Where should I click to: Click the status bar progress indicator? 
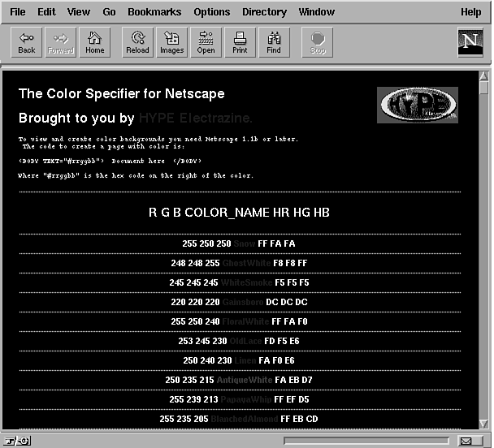click(364, 441)
